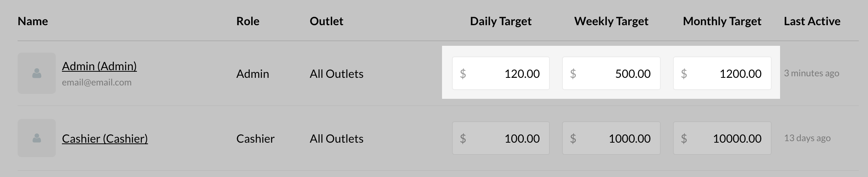Click the Last Active column header
868x177 pixels.
pos(812,21)
